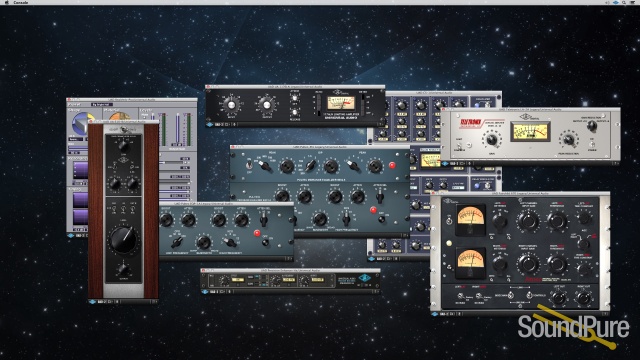Click the Right Out knob on the Fairchild 670
Viewport: 640px width, 360px height.
(x=584, y=298)
